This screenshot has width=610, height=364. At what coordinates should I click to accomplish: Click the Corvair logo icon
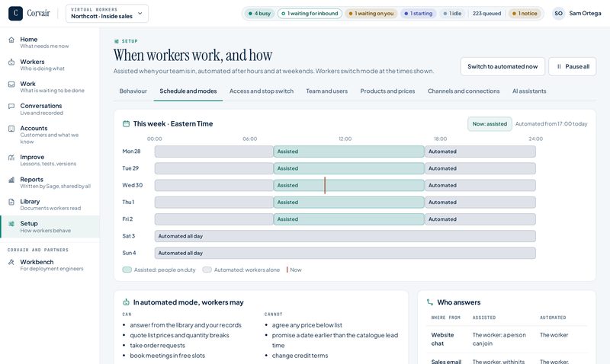tap(15, 13)
